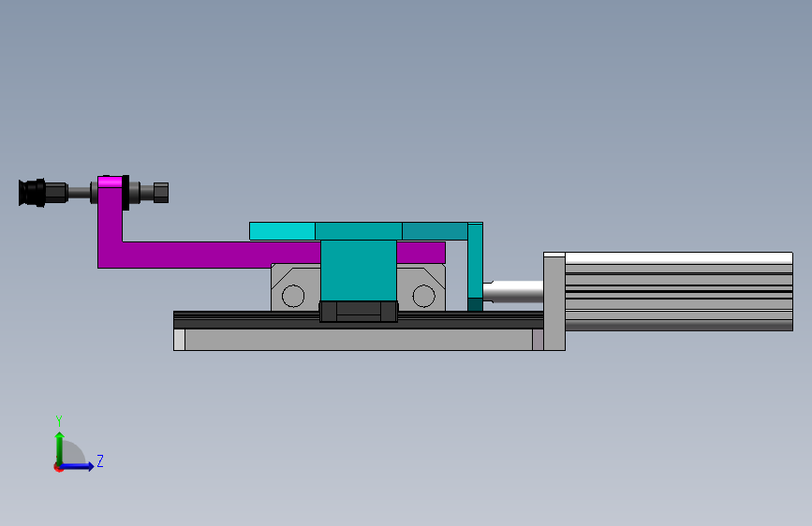The width and height of the screenshot is (812, 526).
Task: Select the black suction cup at the far left
Action: click(32, 193)
